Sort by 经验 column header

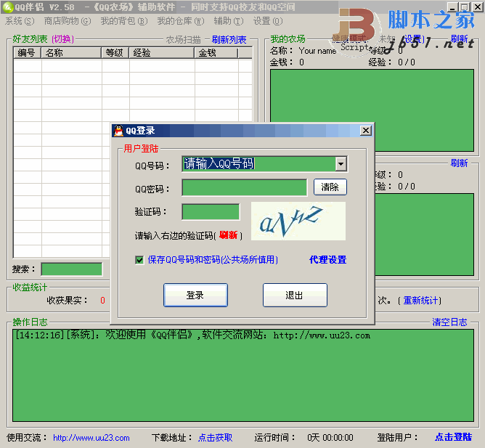coord(161,53)
